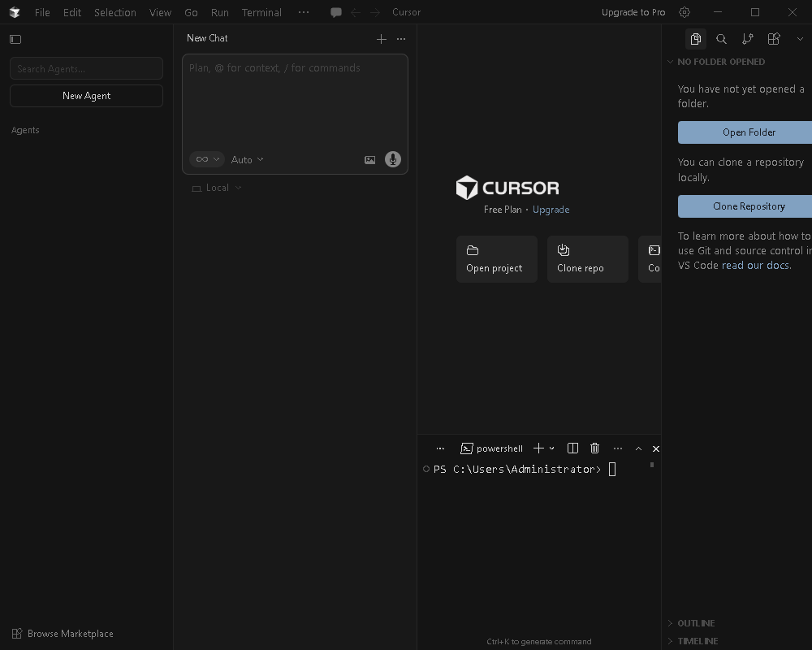Open the Terminal menu
Image resolution: width=812 pixels, height=650 pixels.
[261, 12]
